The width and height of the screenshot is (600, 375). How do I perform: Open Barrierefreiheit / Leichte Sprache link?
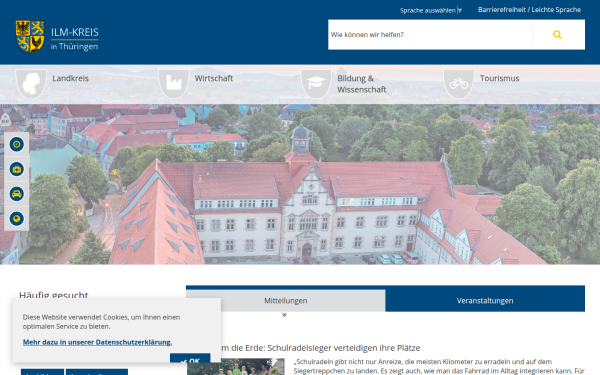[x=529, y=10]
